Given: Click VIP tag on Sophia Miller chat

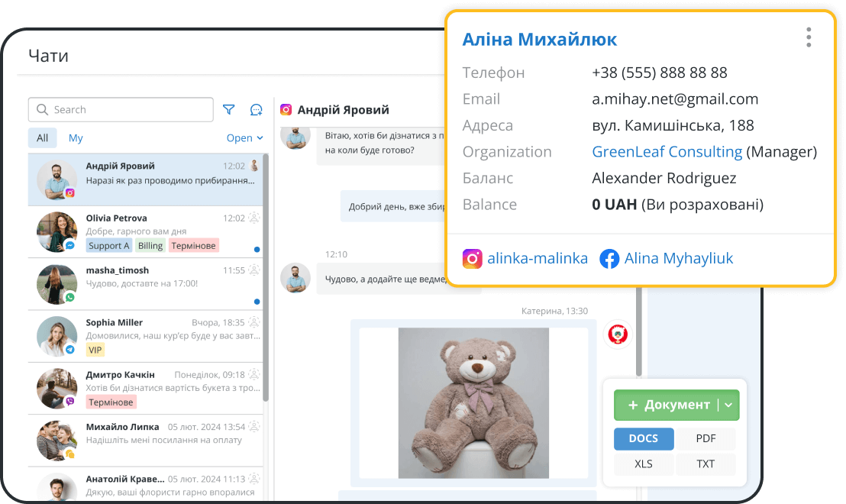Looking at the screenshot, I should click(95, 350).
